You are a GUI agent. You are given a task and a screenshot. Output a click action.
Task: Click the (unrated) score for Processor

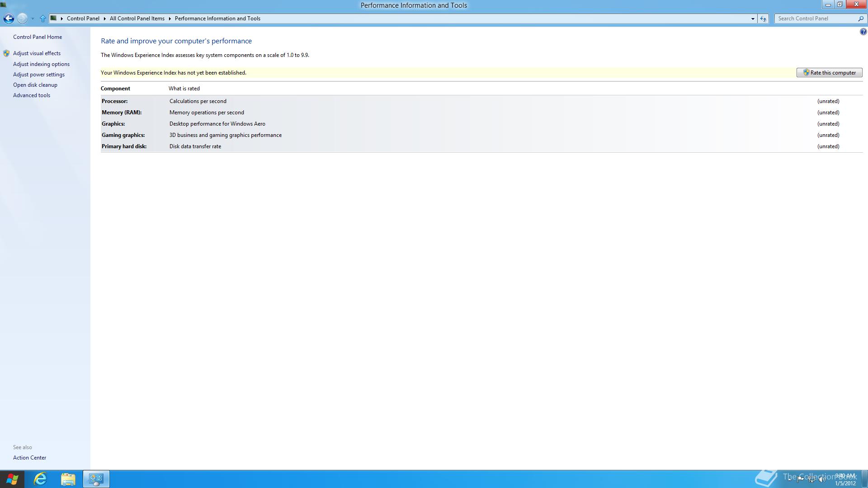[x=828, y=101]
